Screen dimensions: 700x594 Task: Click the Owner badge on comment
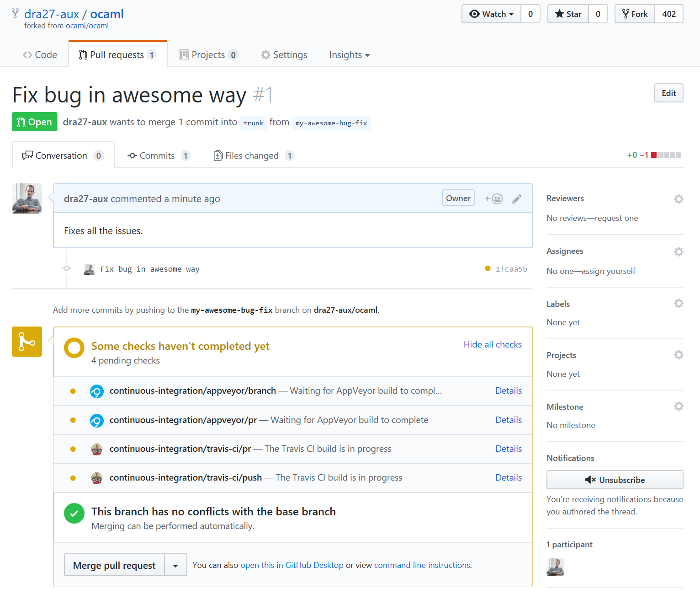click(x=458, y=198)
